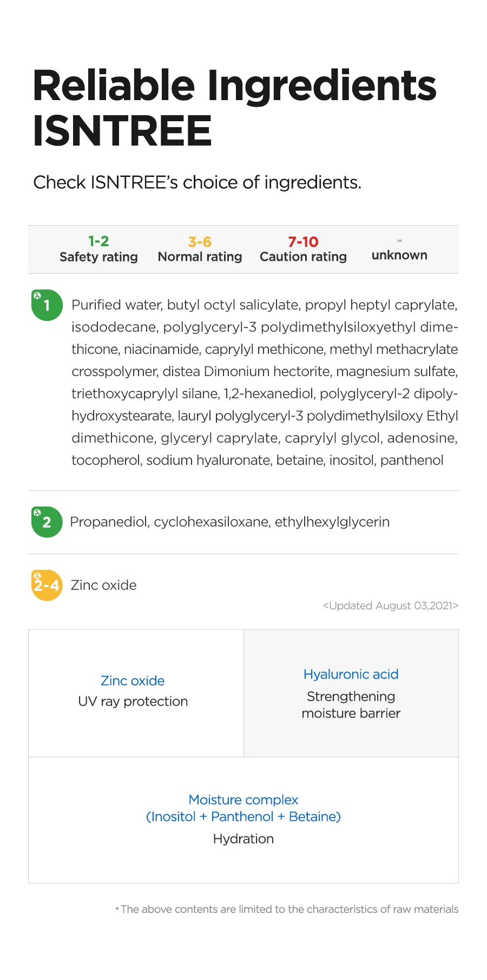Click the Strengthening moisture barrier text
This screenshot has height=980, width=487.
351,705
